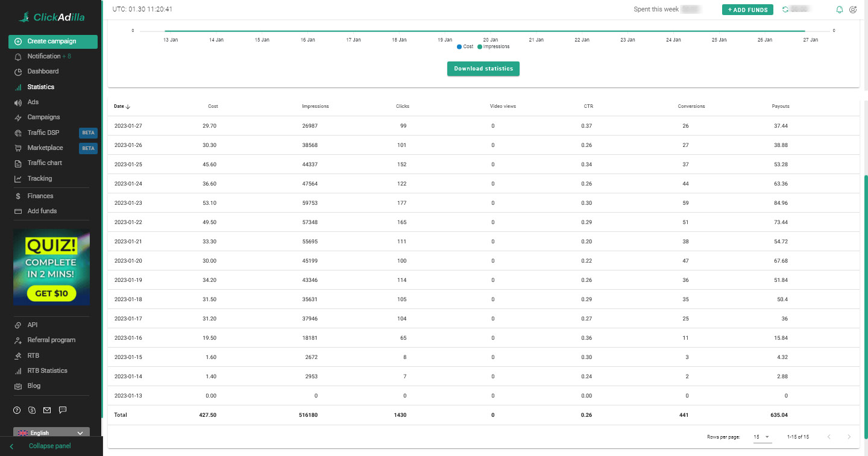Select the Ads icon in the sidebar
This screenshot has width=868, height=456.
tap(33, 102)
